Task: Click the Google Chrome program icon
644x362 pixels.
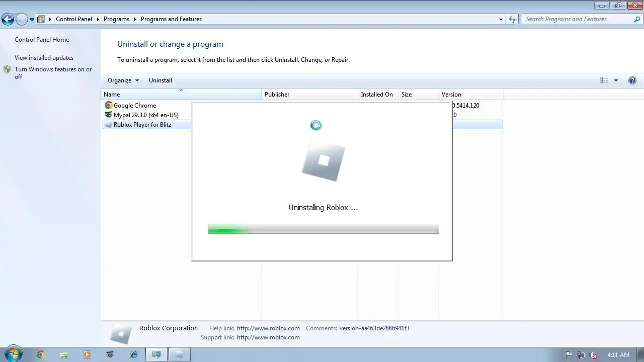Action: click(108, 106)
